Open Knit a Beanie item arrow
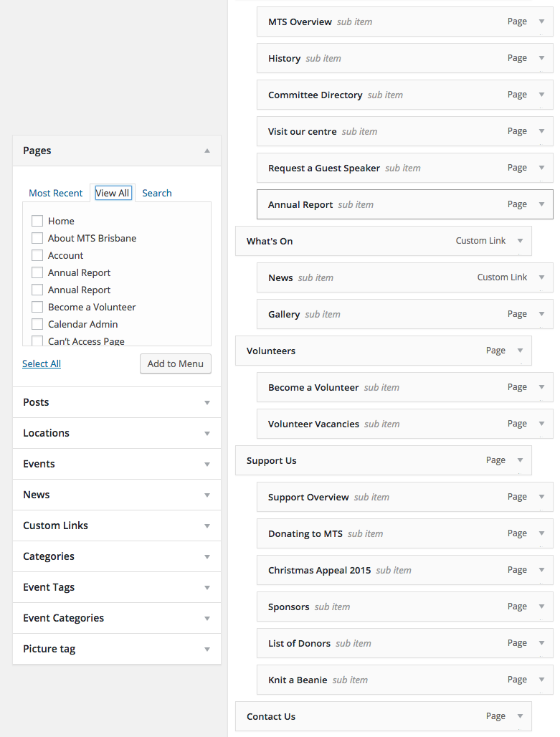The width and height of the screenshot is (560, 737). (x=541, y=680)
